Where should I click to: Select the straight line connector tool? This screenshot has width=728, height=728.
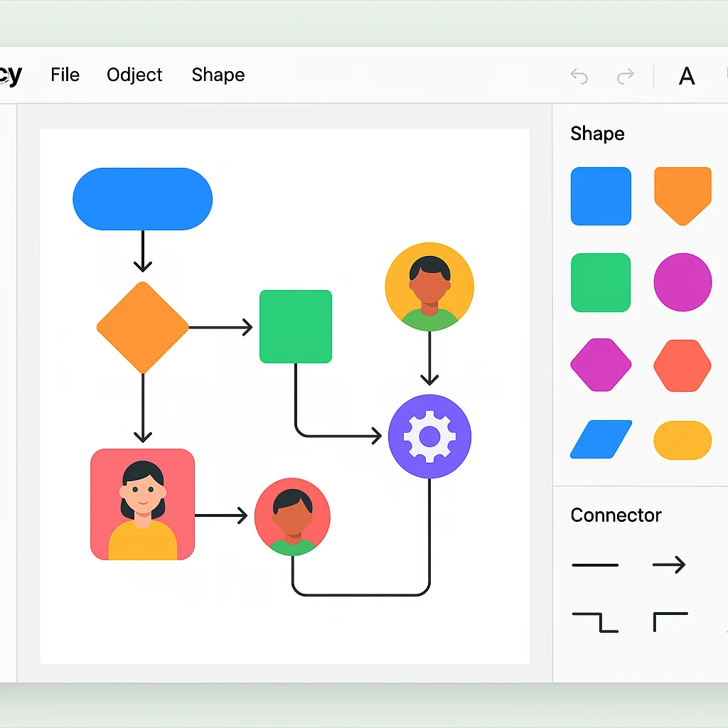tap(594, 564)
